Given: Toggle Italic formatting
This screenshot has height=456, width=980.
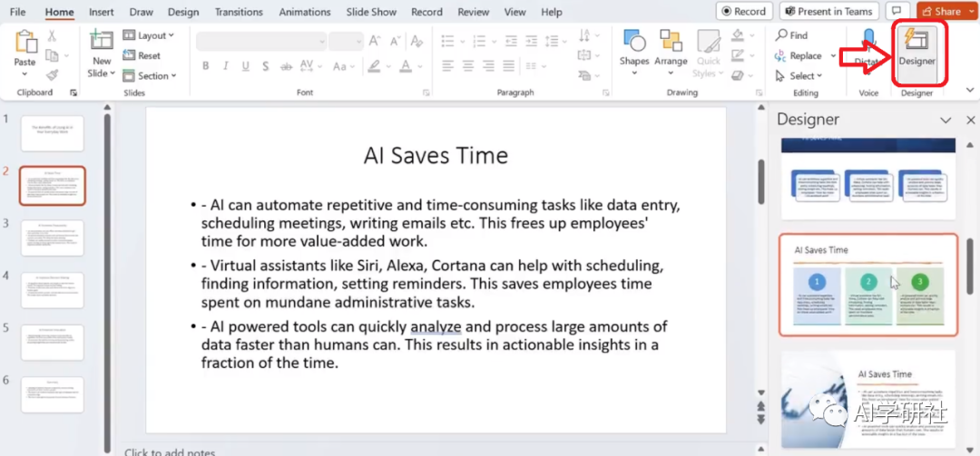Looking at the screenshot, I should point(225,65).
